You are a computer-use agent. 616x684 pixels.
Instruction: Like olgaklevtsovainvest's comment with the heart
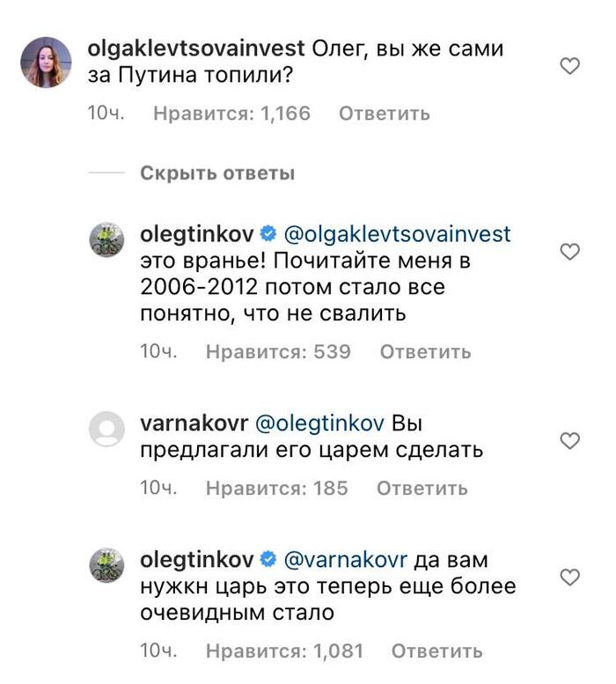tap(570, 65)
